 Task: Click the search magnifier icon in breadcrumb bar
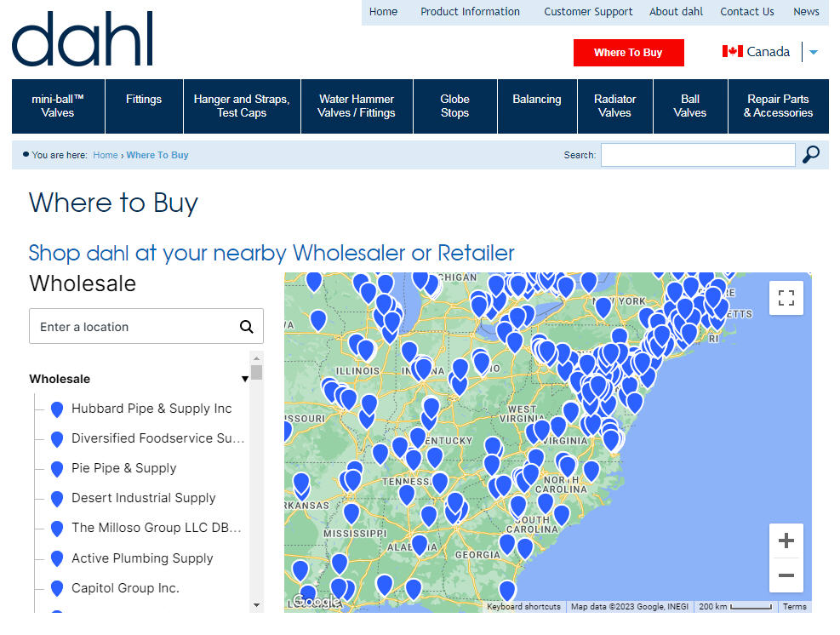point(810,155)
